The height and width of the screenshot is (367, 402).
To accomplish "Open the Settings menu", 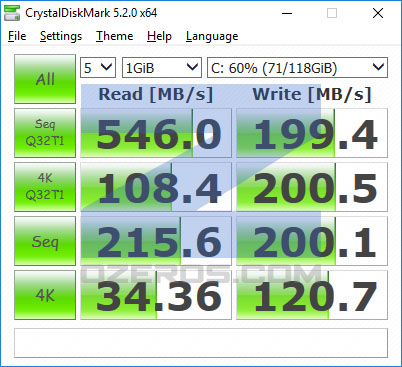I will [x=61, y=36].
